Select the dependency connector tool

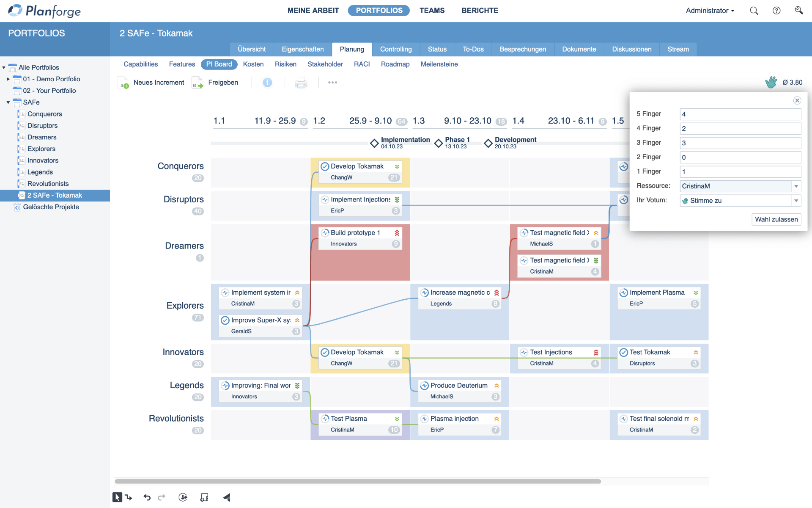tap(129, 497)
